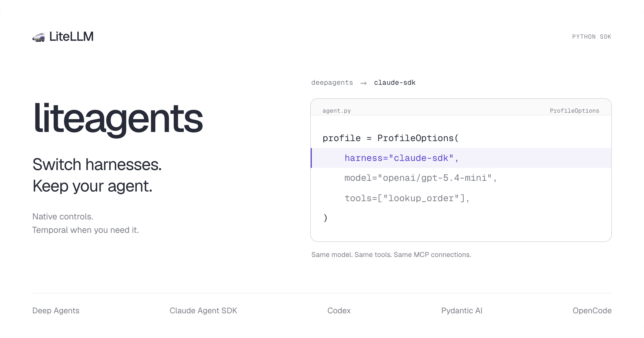The width and height of the screenshot is (644, 338).
Task: Click the 'Switch harnesses.' tagline
Action: (x=97, y=164)
